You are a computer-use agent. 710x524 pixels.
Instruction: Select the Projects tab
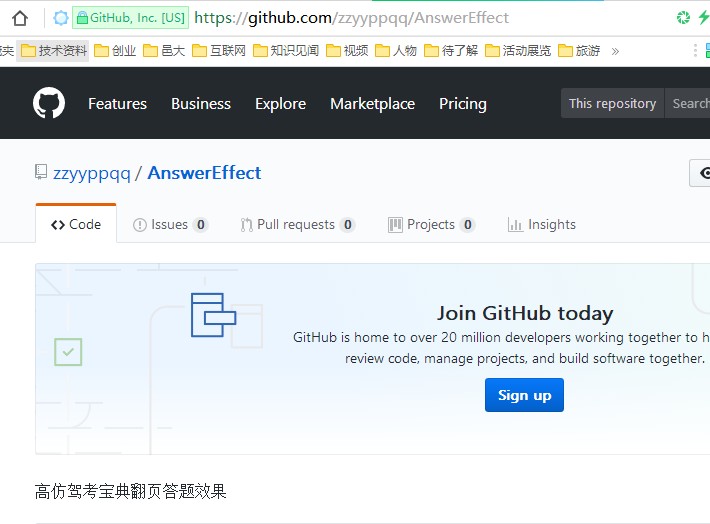[431, 225]
